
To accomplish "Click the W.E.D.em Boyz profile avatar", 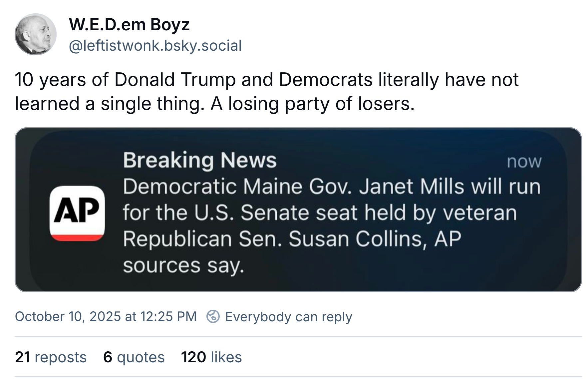I will (x=36, y=34).
